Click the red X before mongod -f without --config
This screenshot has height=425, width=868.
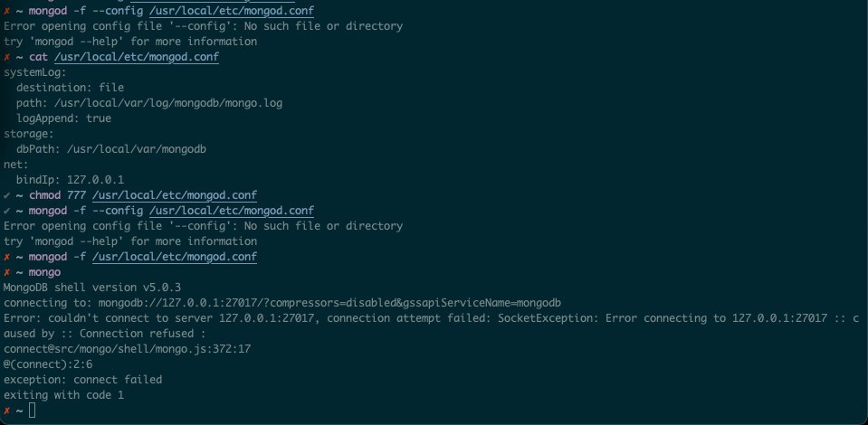[7, 257]
